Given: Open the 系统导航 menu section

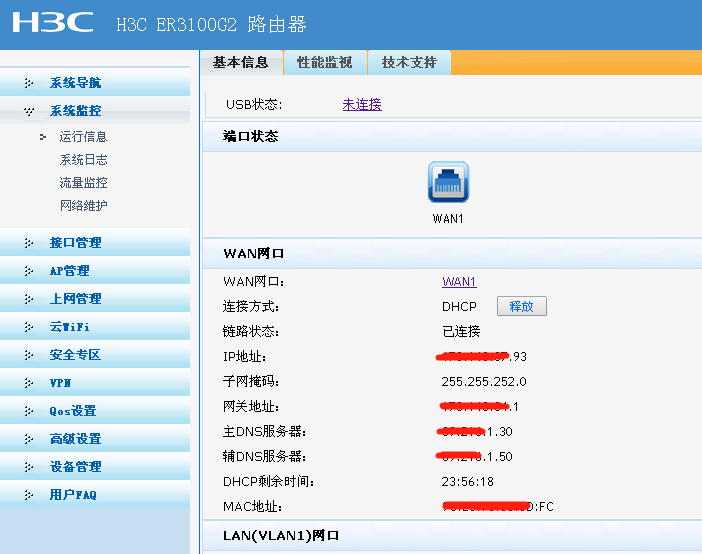Looking at the screenshot, I should (95, 82).
